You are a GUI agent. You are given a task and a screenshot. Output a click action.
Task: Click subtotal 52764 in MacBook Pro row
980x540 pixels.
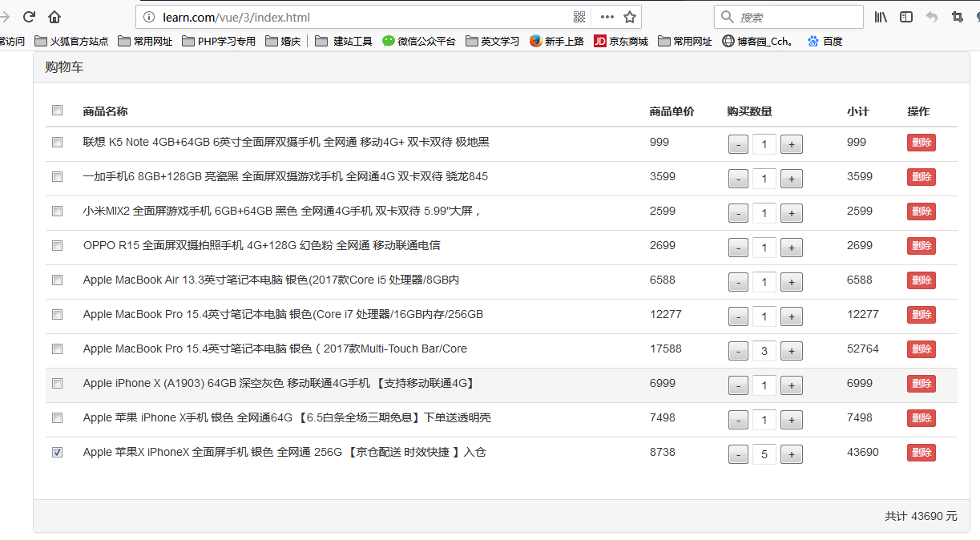[863, 349]
